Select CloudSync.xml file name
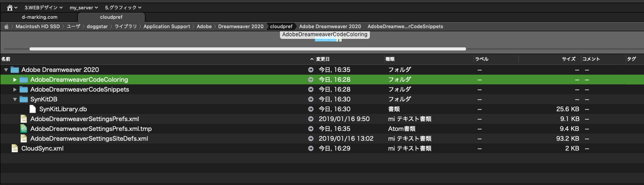Viewport: 644px width, 185px height. [42, 148]
